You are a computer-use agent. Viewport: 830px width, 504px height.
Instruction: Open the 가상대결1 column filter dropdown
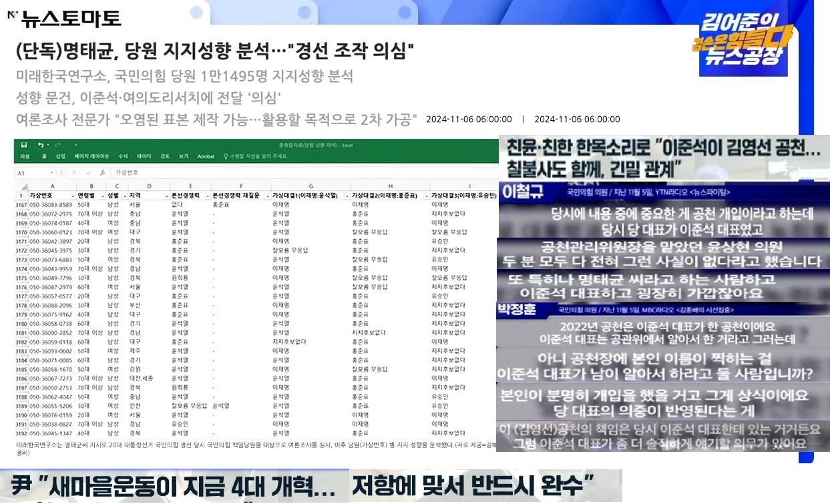coord(347,196)
